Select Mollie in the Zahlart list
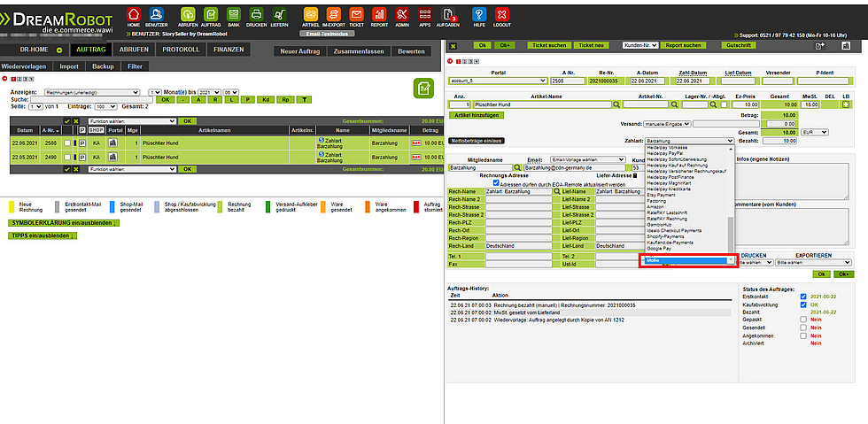 click(x=686, y=260)
